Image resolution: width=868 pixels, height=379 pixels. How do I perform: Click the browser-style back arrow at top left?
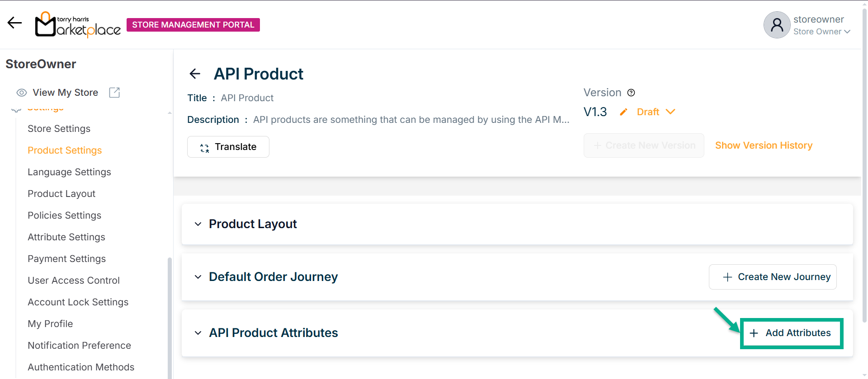point(14,23)
